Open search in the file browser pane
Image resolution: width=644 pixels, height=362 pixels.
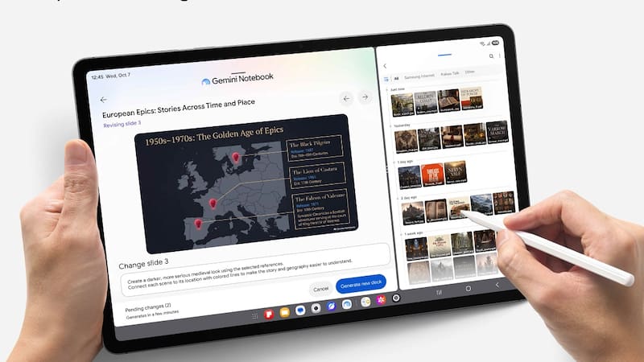coord(491,56)
